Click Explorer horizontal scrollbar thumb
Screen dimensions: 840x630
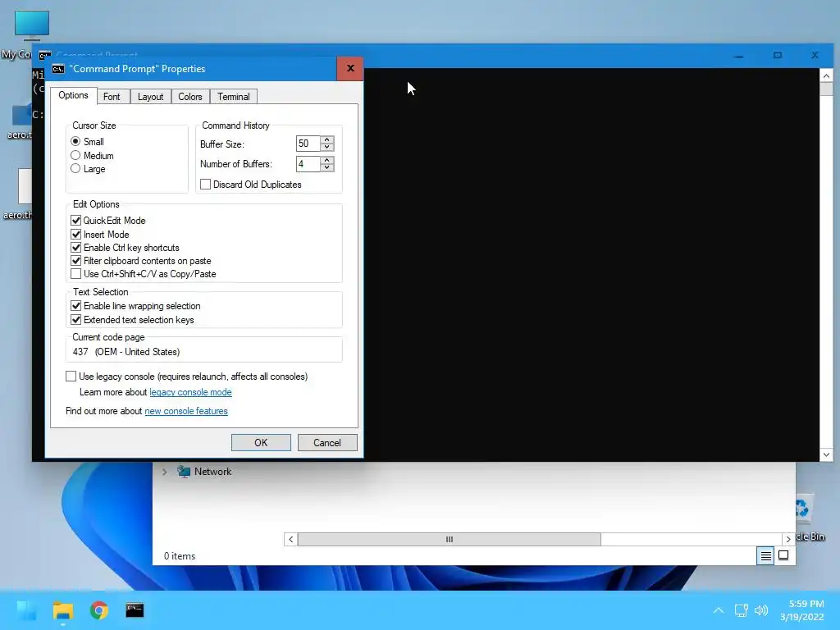coord(449,539)
